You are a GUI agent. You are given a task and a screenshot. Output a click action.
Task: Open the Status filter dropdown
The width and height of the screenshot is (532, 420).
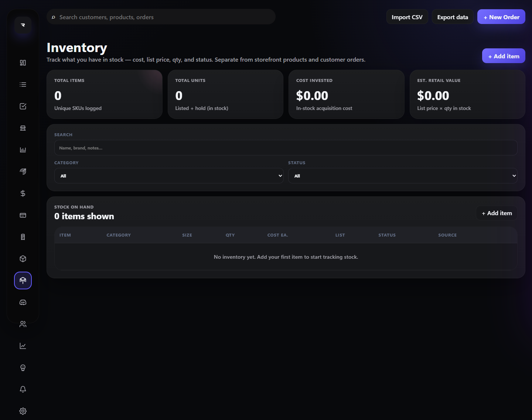coord(403,176)
